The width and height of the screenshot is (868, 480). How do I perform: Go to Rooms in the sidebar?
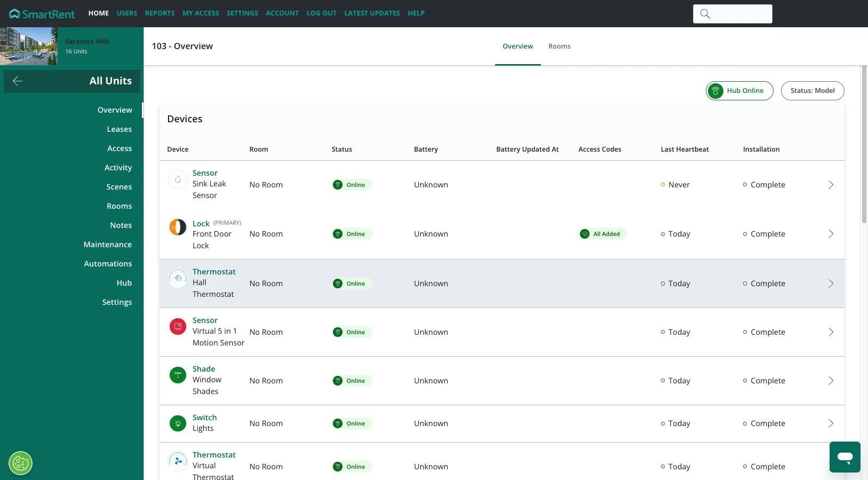pos(120,206)
